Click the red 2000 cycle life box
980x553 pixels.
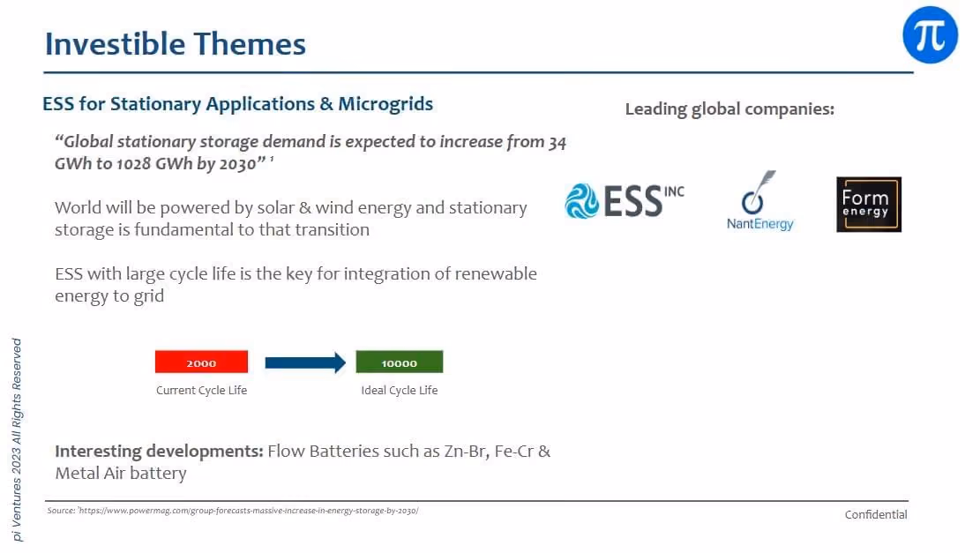tap(201, 362)
